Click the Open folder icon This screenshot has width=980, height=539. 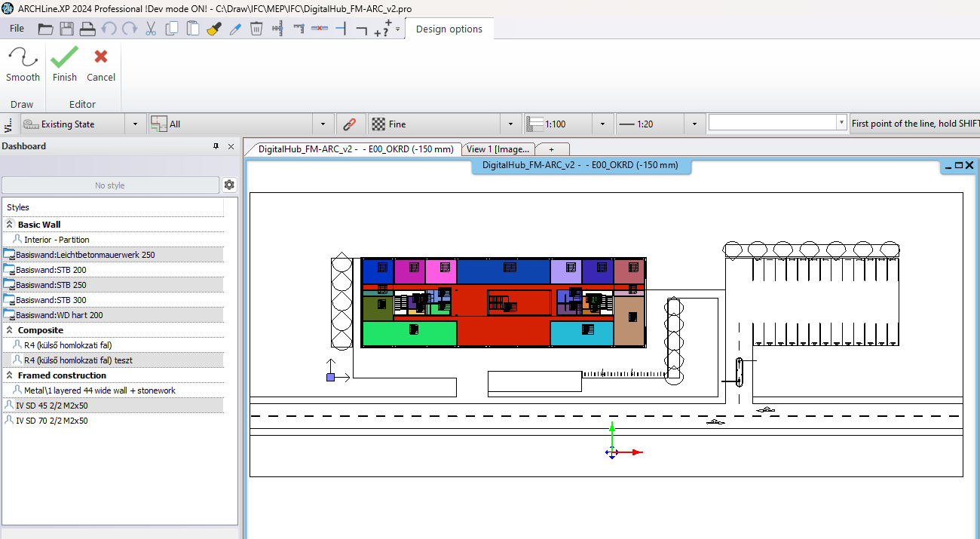point(45,28)
